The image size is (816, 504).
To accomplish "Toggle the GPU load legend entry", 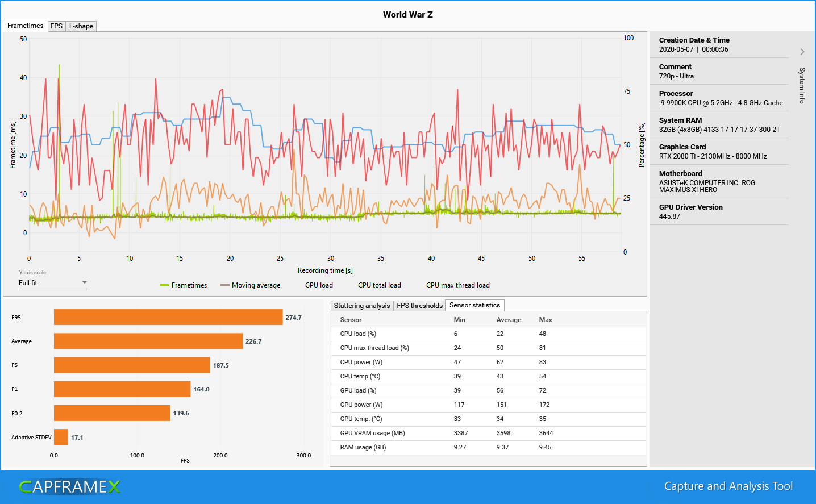I will 319,285.
